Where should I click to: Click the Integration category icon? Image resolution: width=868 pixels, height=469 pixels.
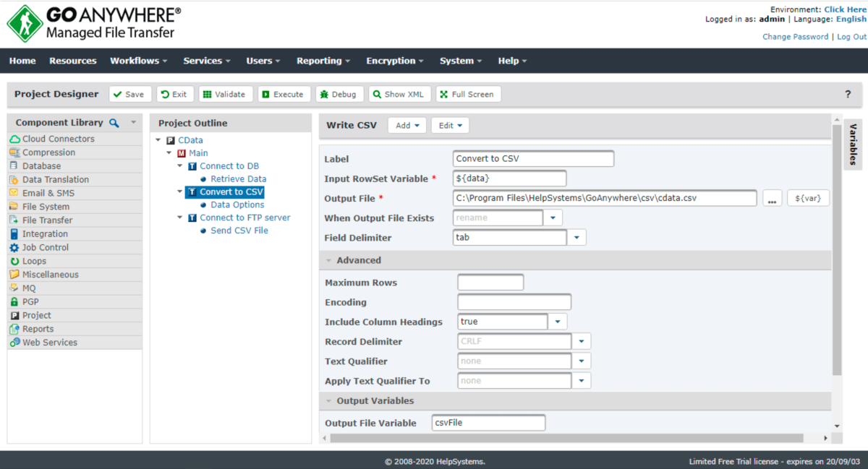14,234
